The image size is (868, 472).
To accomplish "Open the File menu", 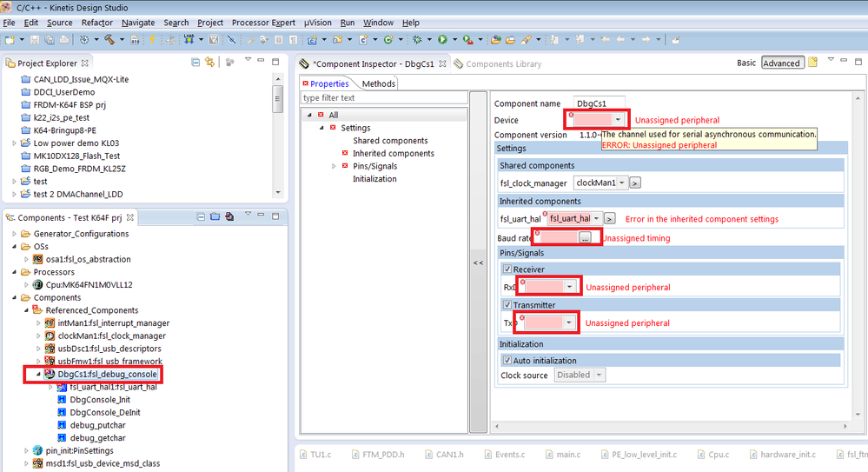I will point(9,23).
